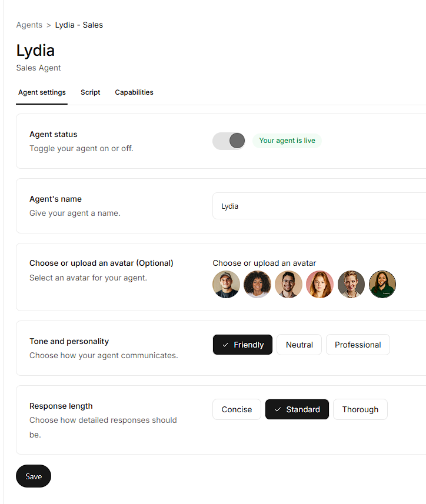
Task: Choose Standard response length
Action: tap(297, 409)
